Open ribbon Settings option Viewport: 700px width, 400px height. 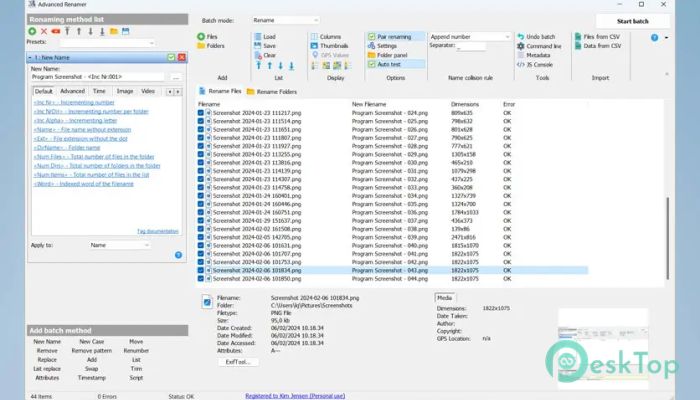pos(382,46)
